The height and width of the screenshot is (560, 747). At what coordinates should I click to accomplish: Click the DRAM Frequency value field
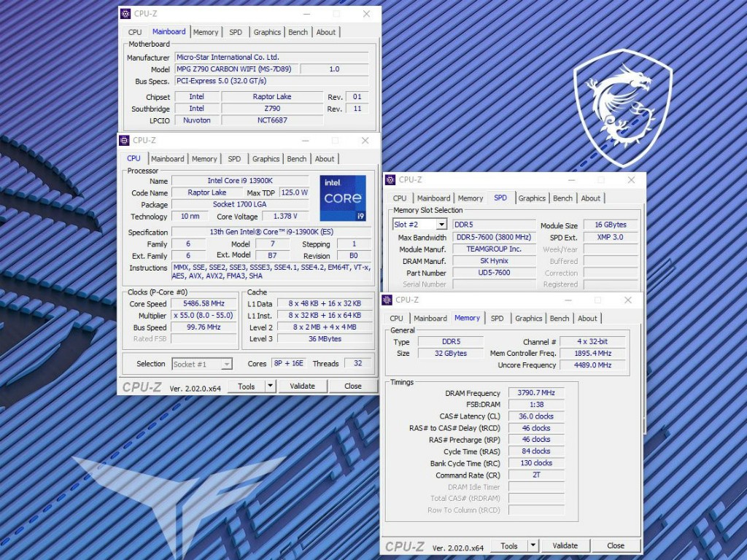[x=535, y=393]
